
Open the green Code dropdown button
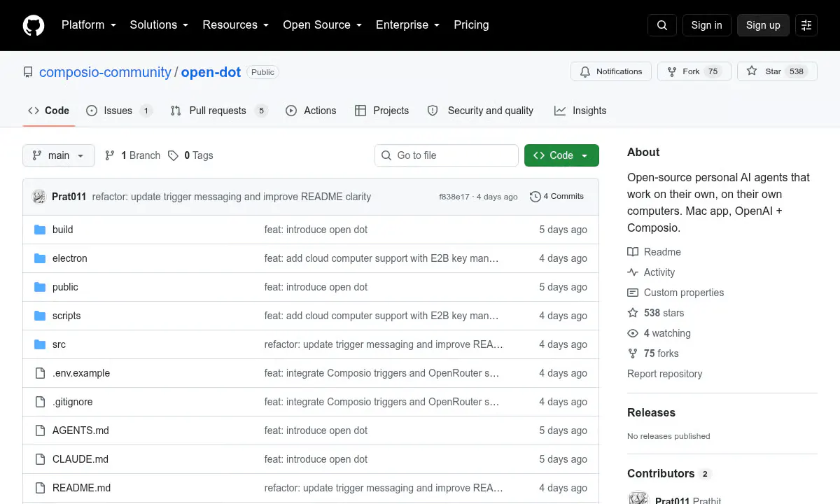pyautogui.click(x=561, y=155)
